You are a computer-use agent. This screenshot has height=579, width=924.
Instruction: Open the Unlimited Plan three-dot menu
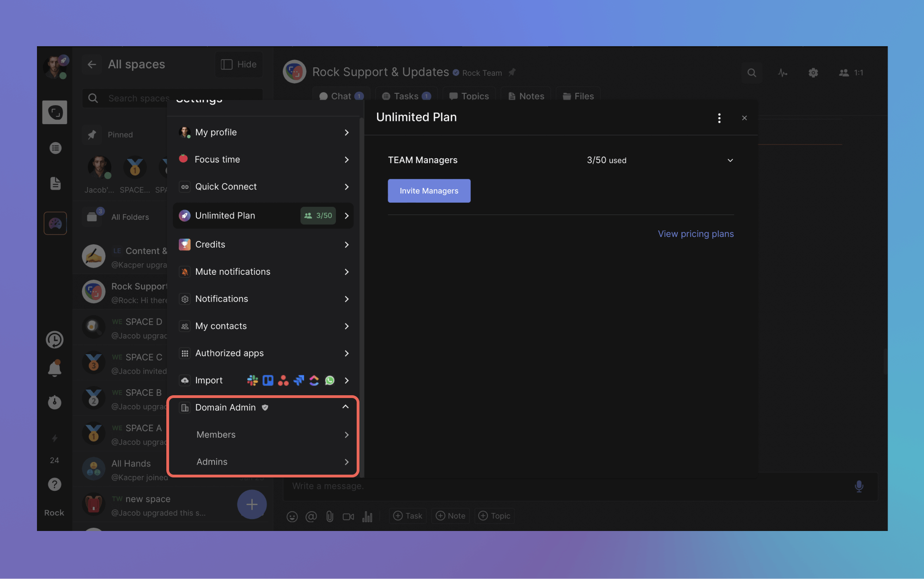[719, 118]
